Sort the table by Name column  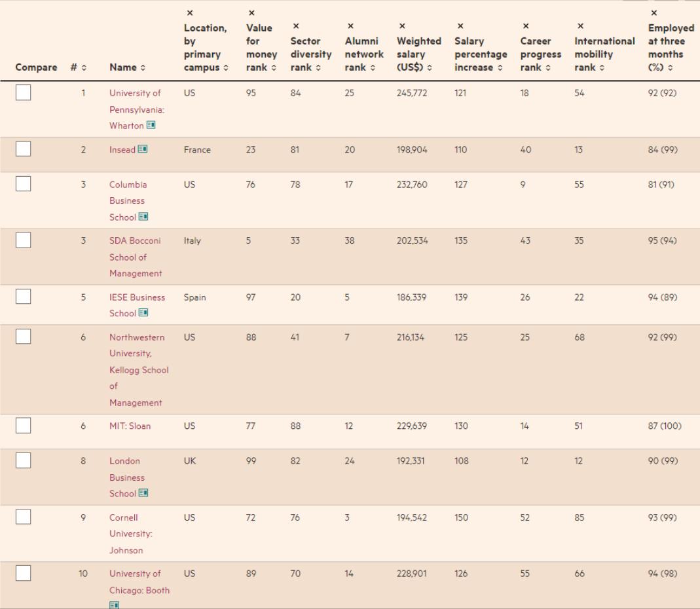point(123,67)
